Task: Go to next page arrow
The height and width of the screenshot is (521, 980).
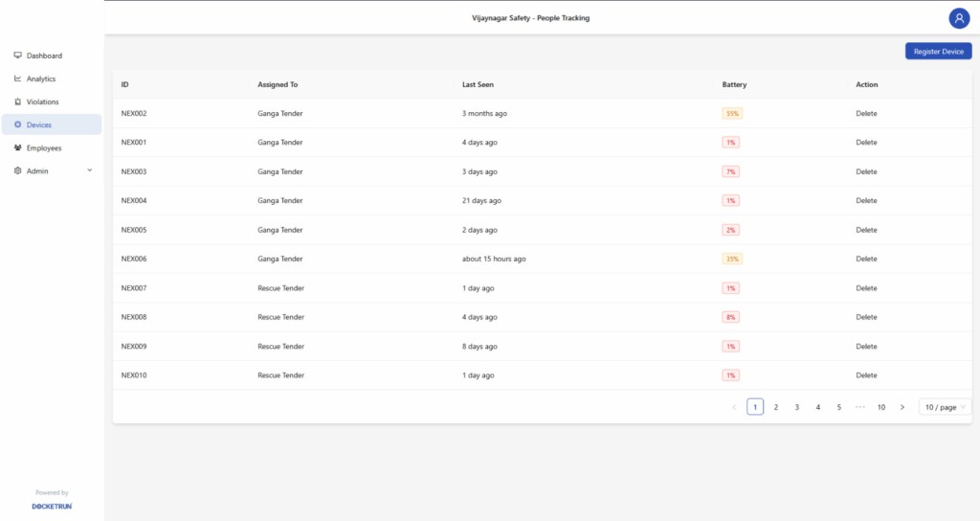Action: 902,407
